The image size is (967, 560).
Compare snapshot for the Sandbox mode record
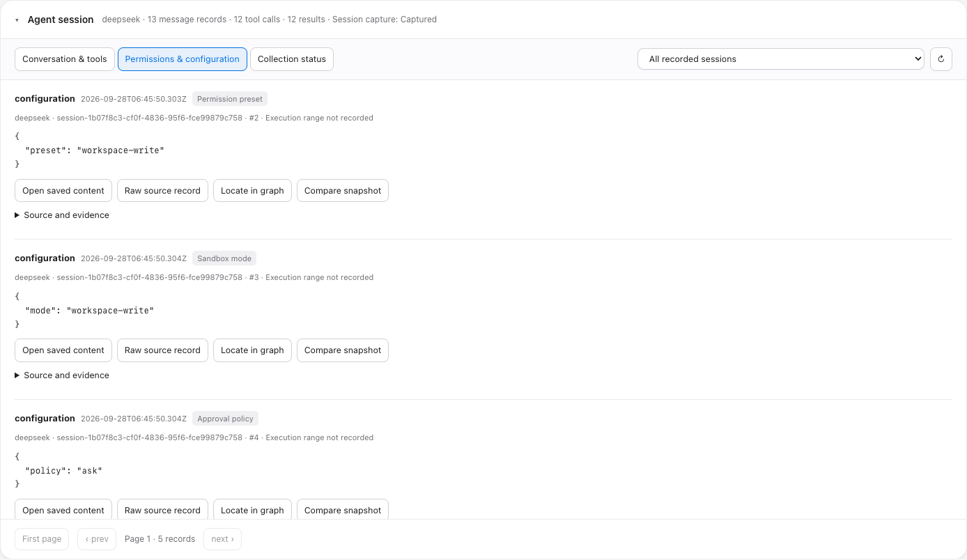tap(343, 350)
